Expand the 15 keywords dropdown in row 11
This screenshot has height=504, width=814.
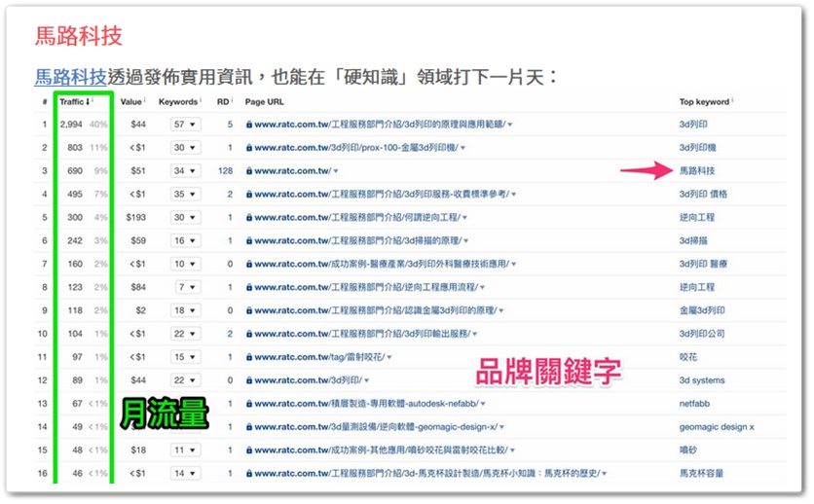(x=185, y=358)
